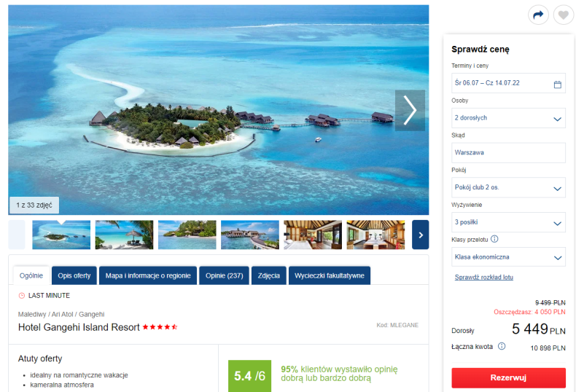The image size is (576, 392).
Task: Click the Warszawa departure field
Action: click(x=508, y=153)
